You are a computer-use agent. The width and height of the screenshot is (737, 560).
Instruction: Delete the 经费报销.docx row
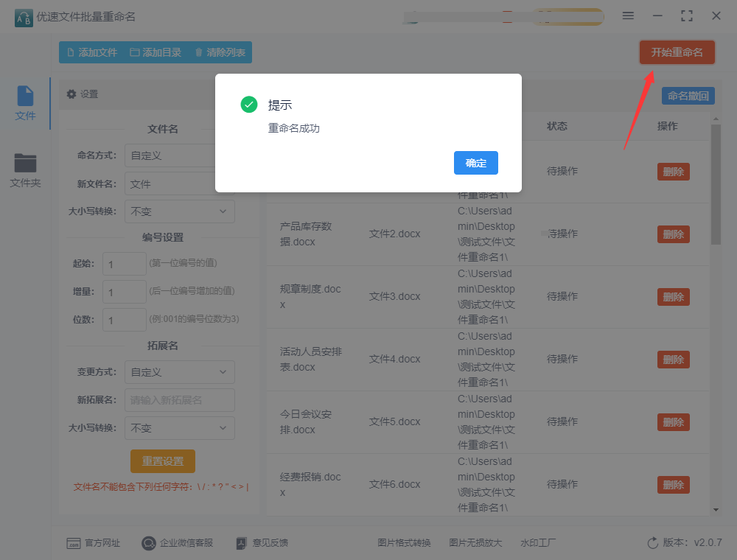point(673,484)
